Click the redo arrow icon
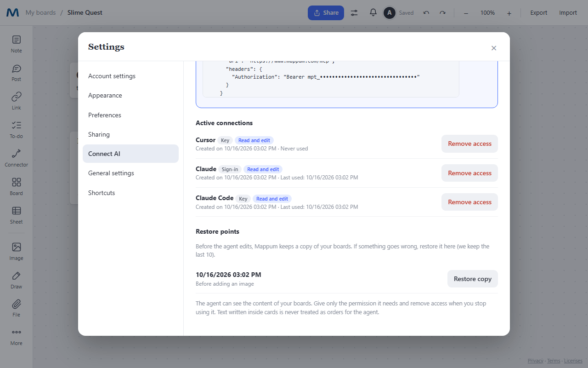The height and width of the screenshot is (368, 588). click(x=442, y=13)
